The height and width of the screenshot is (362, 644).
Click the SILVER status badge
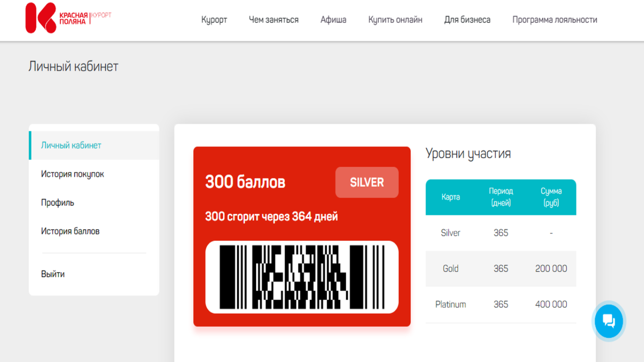(367, 182)
